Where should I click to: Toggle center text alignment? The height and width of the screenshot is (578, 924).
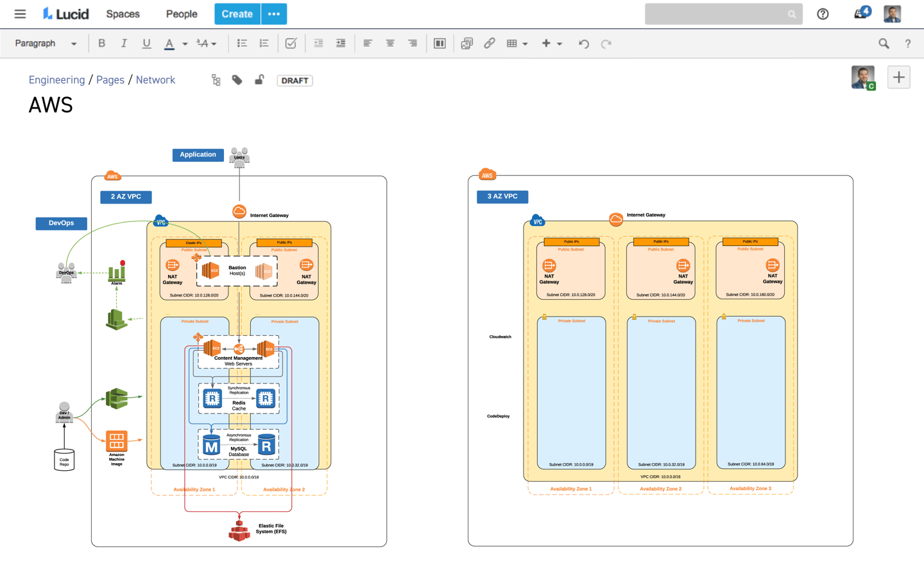click(389, 43)
